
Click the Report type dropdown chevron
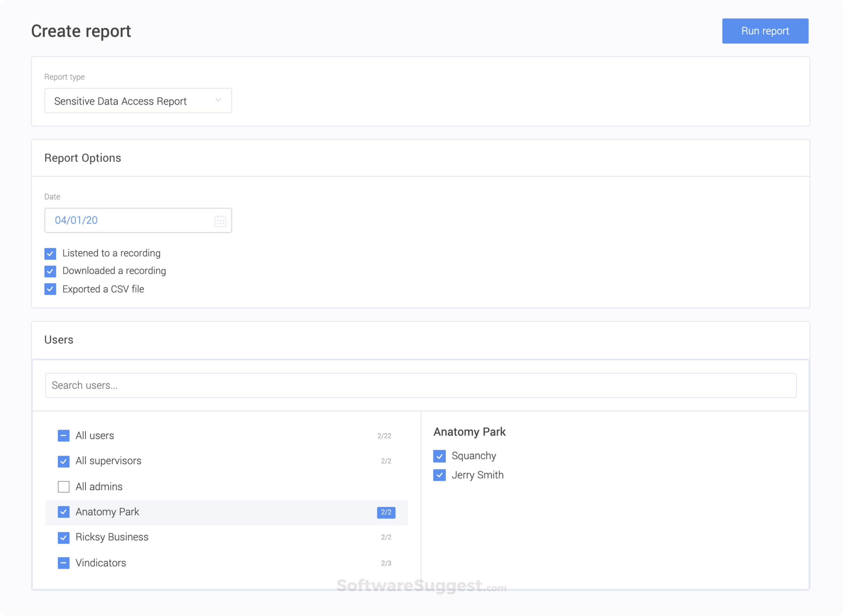click(218, 100)
